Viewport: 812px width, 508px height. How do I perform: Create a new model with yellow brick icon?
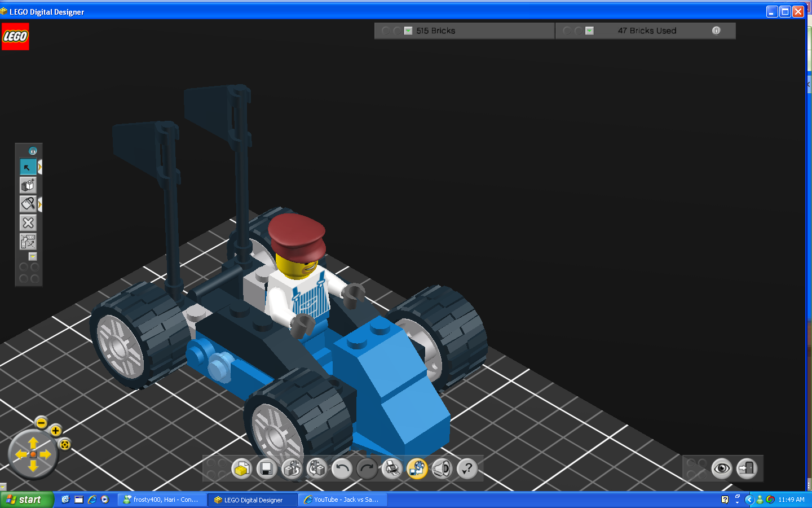[x=242, y=468]
